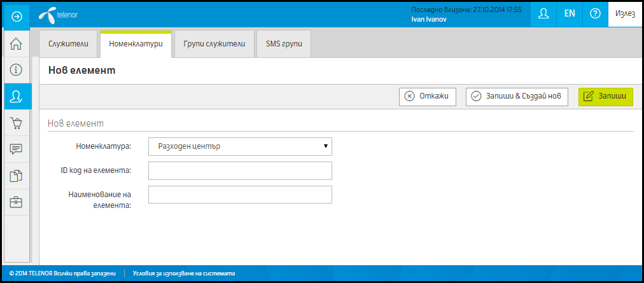Image resolution: width=644 pixels, height=283 pixels.
Task: Open the Номенклатура dropdown
Action: pyautogui.click(x=240, y=147)
